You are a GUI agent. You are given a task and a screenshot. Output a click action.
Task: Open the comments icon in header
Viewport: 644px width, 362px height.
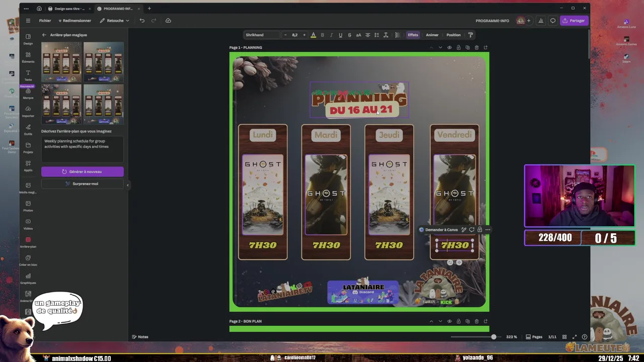553,21
